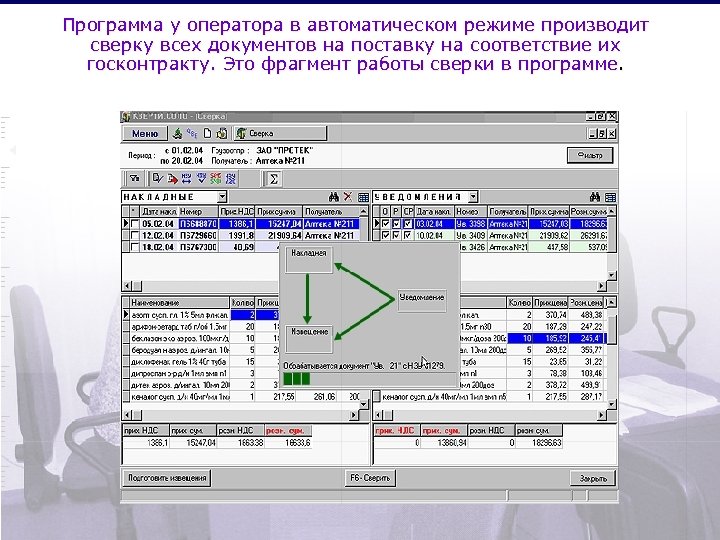Screen dimensions: 720x540
Task: Toggle P checkbox in notification row 03.02.04
Action: (396, 224)
